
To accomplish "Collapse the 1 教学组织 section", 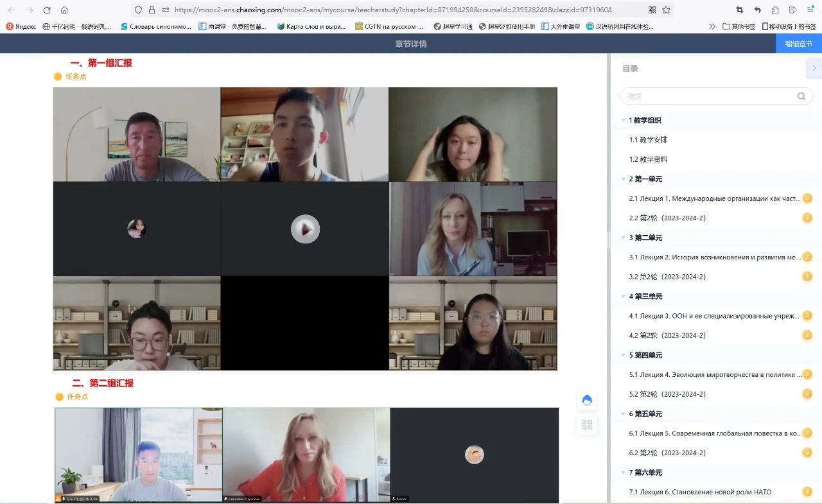I will pyautogui.click(x=623, y=120).
